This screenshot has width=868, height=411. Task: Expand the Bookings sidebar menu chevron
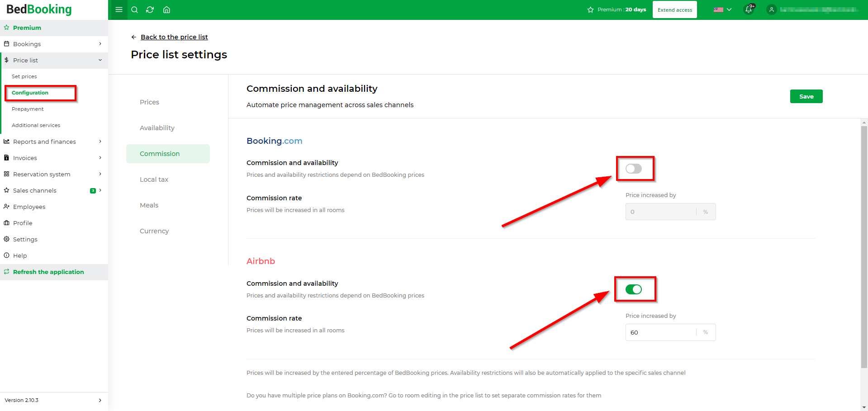click(100, 44)
